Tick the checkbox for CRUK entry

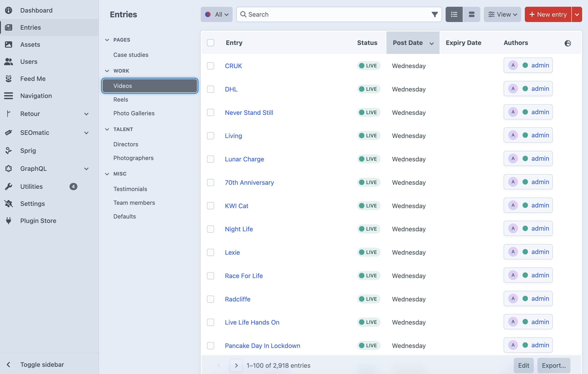click(211, 66)
